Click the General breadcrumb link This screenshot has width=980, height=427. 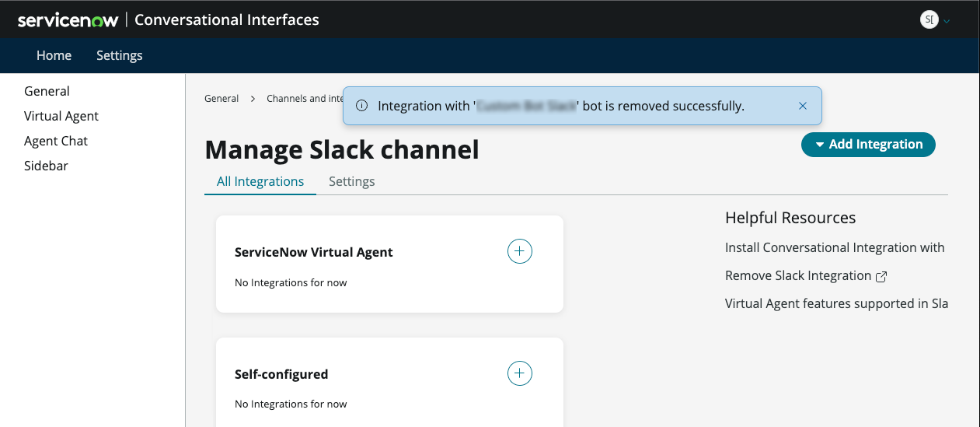(x=221, y=99)
